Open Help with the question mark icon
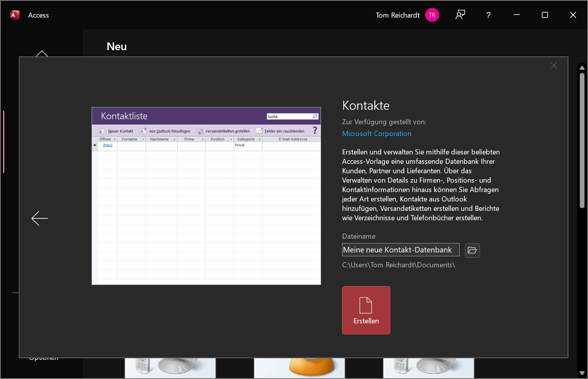This screenshot has height=379, width=588. (488, 15)
